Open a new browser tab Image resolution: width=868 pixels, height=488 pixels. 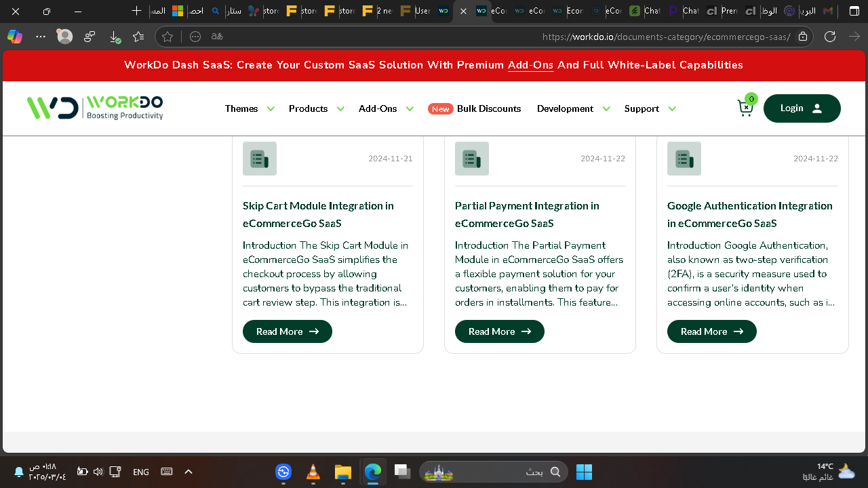(137, 11)
